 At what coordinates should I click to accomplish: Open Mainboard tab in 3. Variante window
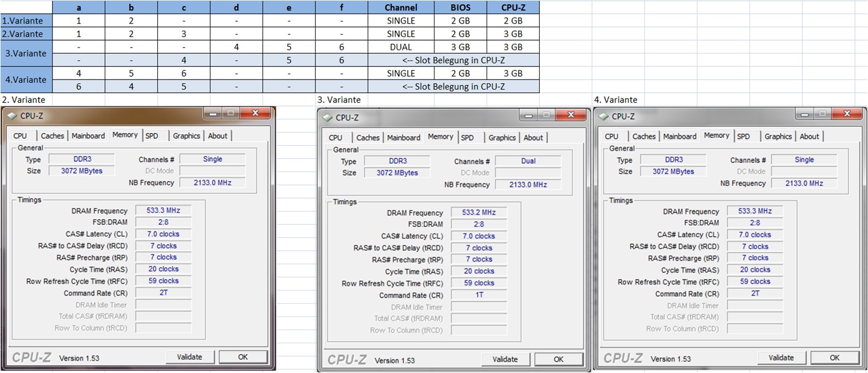404,137
